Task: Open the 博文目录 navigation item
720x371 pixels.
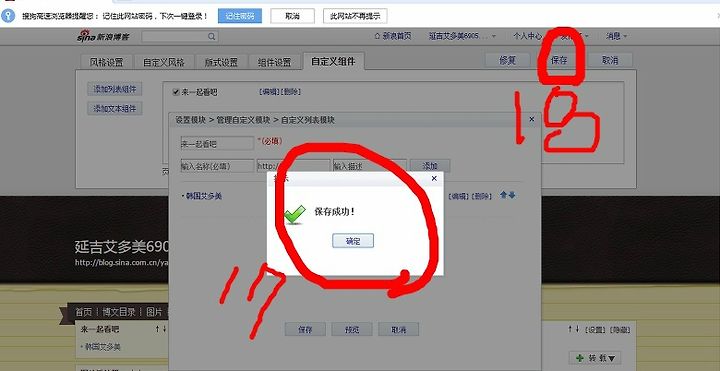Action: [x=118, y=312]
